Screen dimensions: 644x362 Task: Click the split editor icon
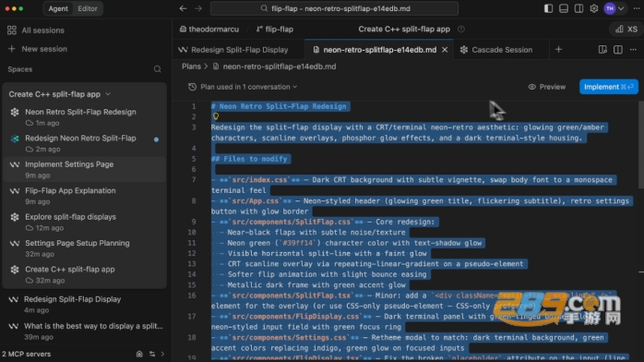click(x=618, y=49)
